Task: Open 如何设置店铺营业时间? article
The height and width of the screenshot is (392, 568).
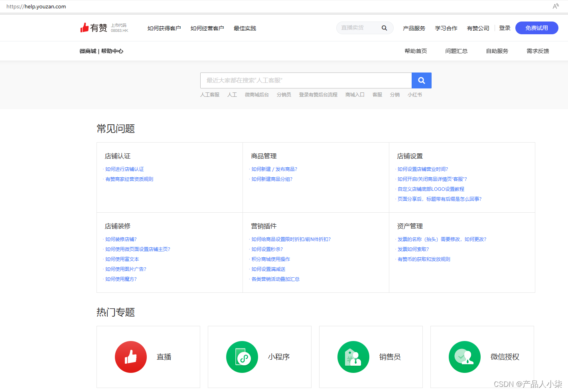Action: 423,169
